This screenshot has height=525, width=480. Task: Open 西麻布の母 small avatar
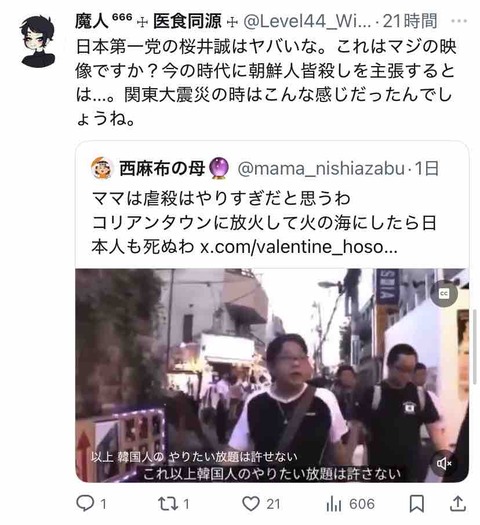pos(101,167)
